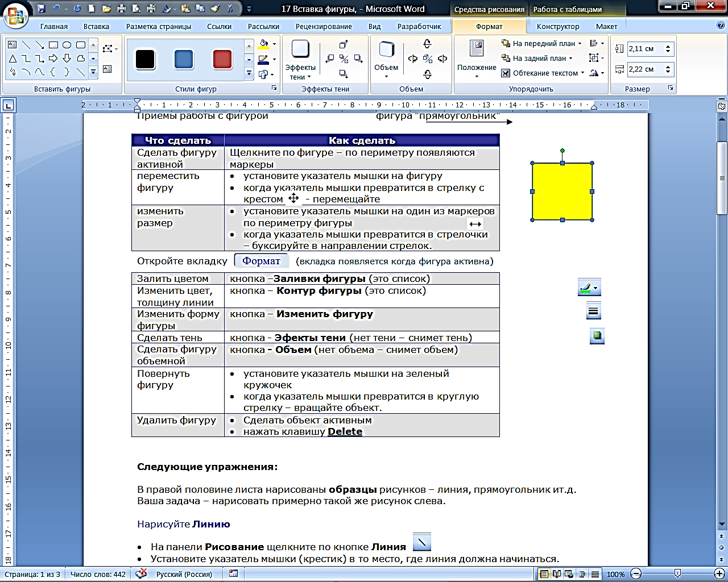This screenshot has height=582, width=728.
Task: Open the Рецензирование ribbon tab
Action: point(324,26)
